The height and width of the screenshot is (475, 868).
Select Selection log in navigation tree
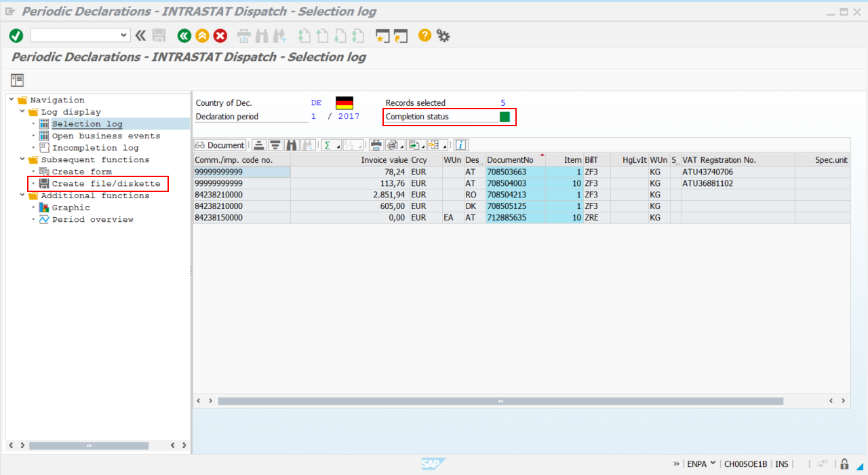click(x=87, y=124)
